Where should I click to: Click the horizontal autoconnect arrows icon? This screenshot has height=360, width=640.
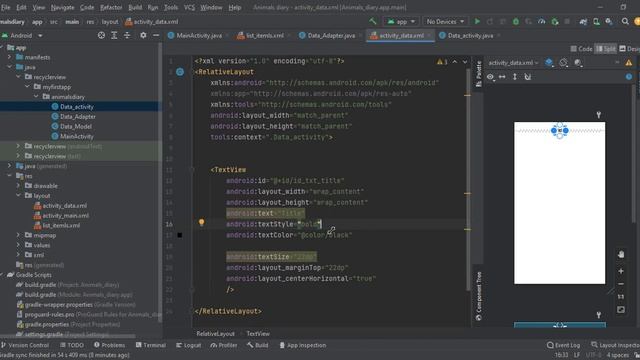pos(502,77)
